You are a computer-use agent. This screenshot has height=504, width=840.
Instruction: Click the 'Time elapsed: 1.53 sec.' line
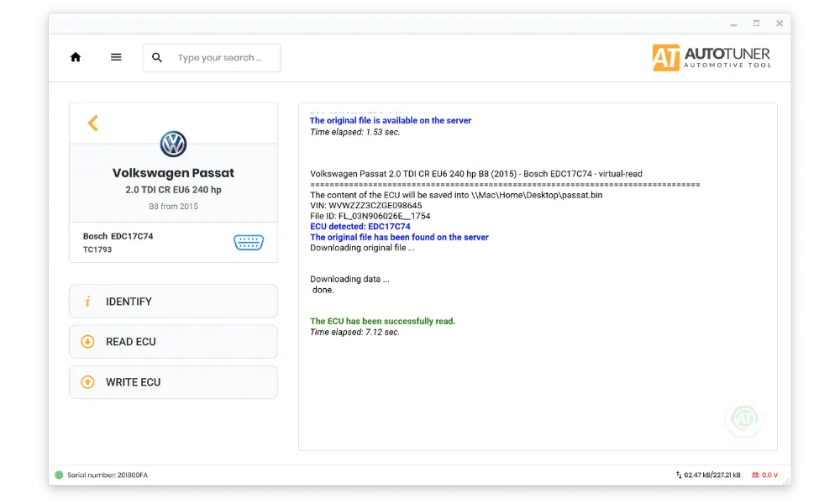[354, 132]
